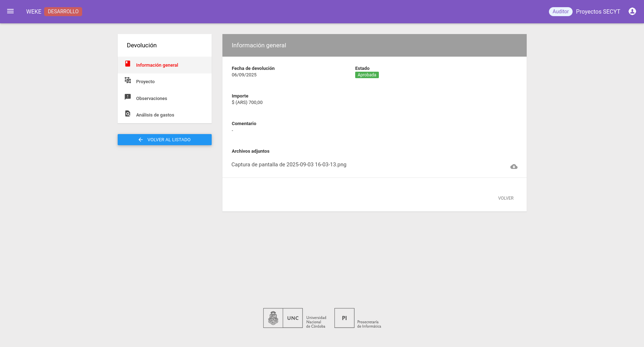
Task: Open the hamburger navigation menu
Action: tap(10, 11)
